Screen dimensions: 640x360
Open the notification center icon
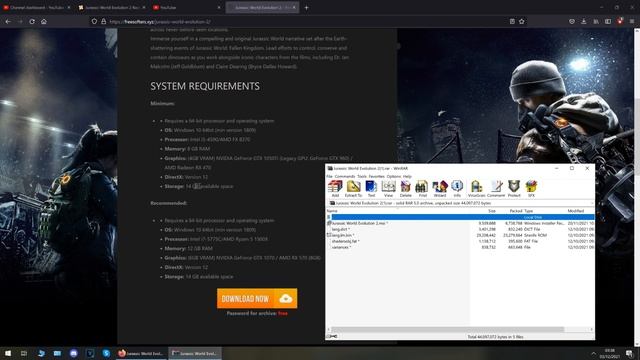pyautogui.click(x=629, y=353)
